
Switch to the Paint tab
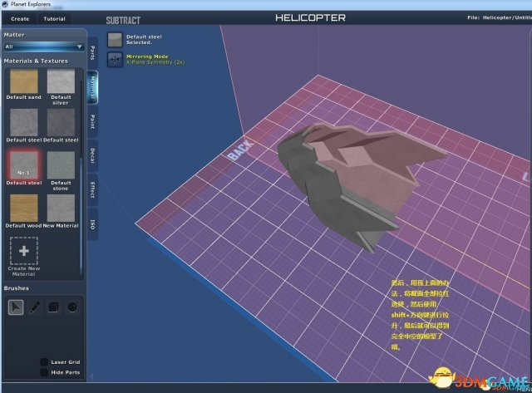coord(92,121)
